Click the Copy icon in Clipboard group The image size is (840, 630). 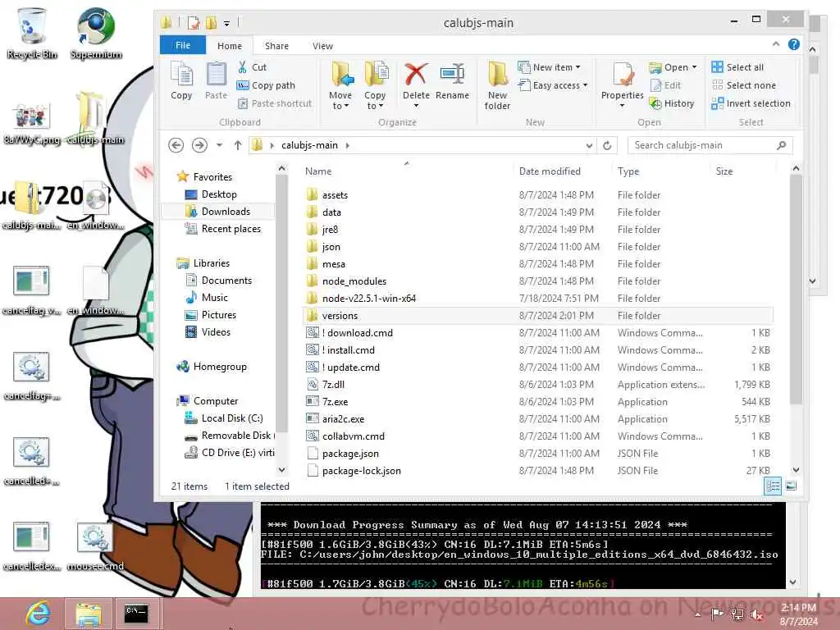pos(181,80)
